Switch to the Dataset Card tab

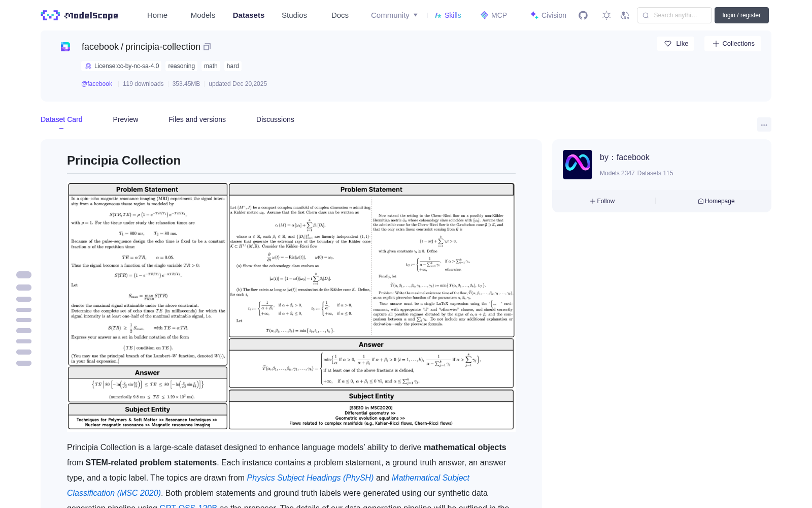coord(61,119)
